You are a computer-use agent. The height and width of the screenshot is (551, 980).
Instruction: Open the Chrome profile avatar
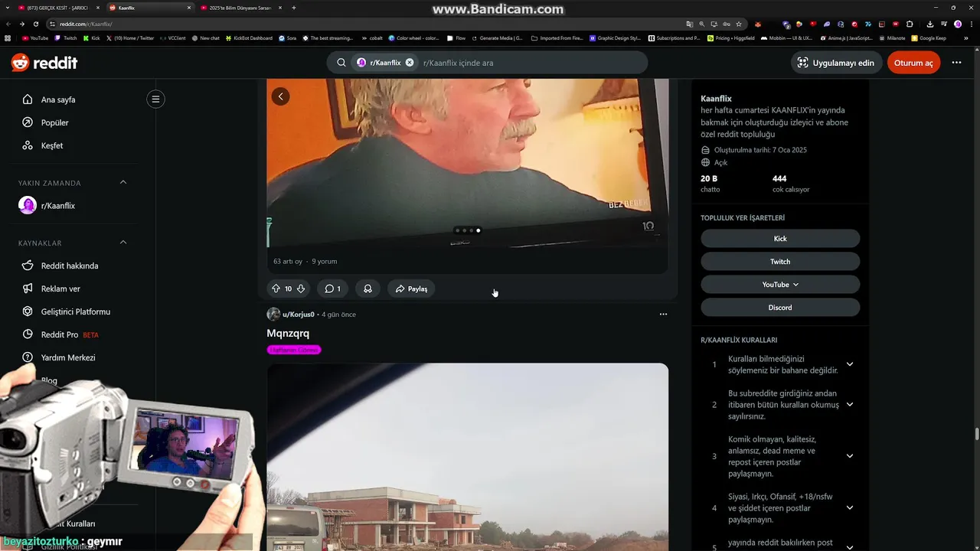pos(958,24)
